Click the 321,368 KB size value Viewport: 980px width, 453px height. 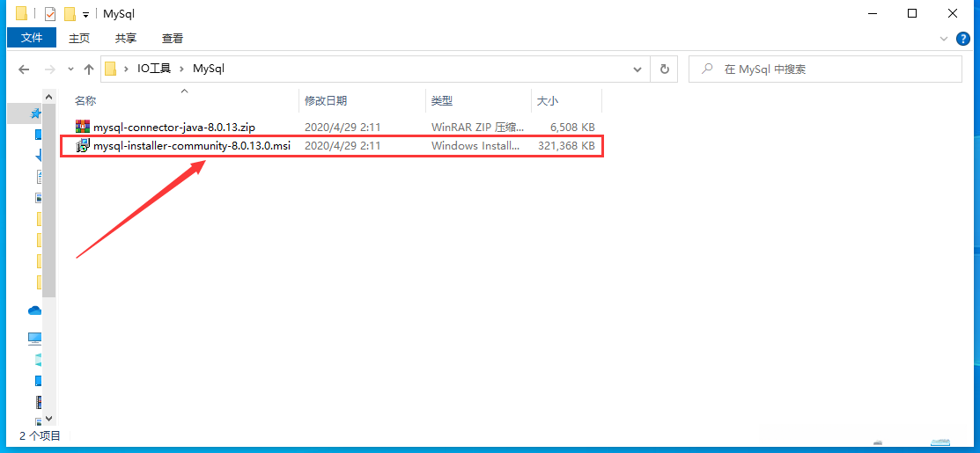567,146
